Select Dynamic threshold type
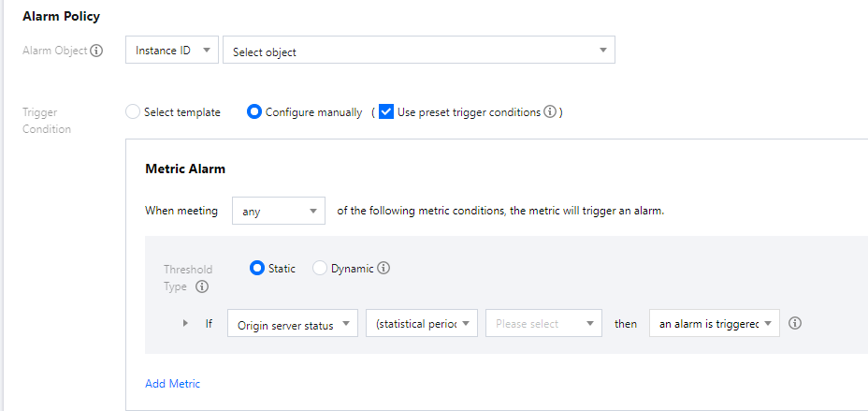The image size is (868, 411). tap(320, 269)
